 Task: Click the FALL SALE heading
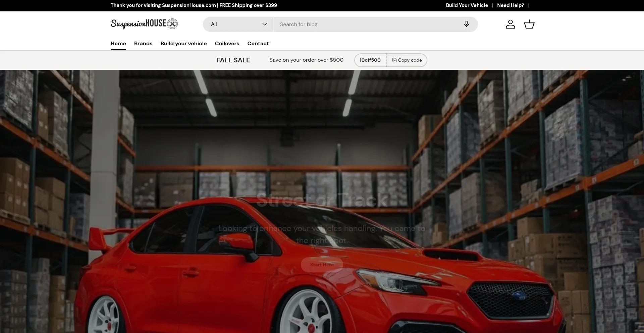coord(233,60)
